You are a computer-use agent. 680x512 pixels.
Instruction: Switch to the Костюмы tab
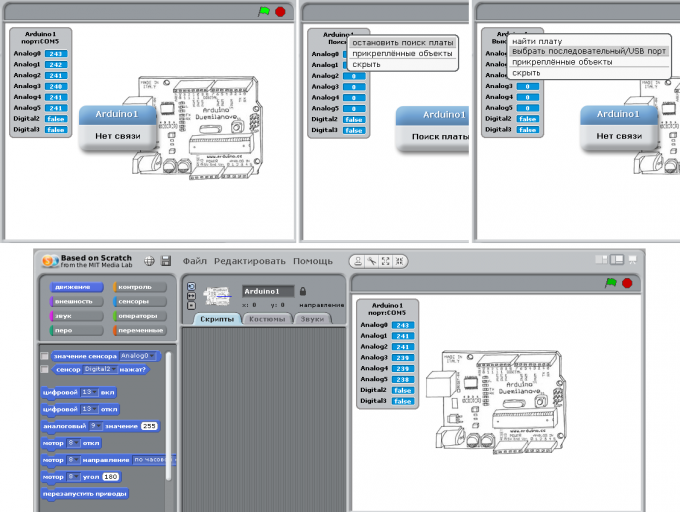pyautogui.click(x=267, y=319)
